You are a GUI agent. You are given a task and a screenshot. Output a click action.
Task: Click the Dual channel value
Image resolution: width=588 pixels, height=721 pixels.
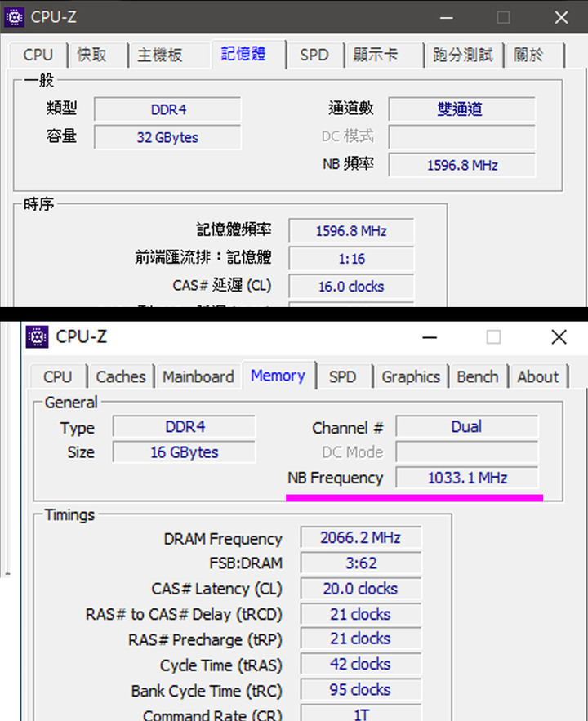[466, 427]
